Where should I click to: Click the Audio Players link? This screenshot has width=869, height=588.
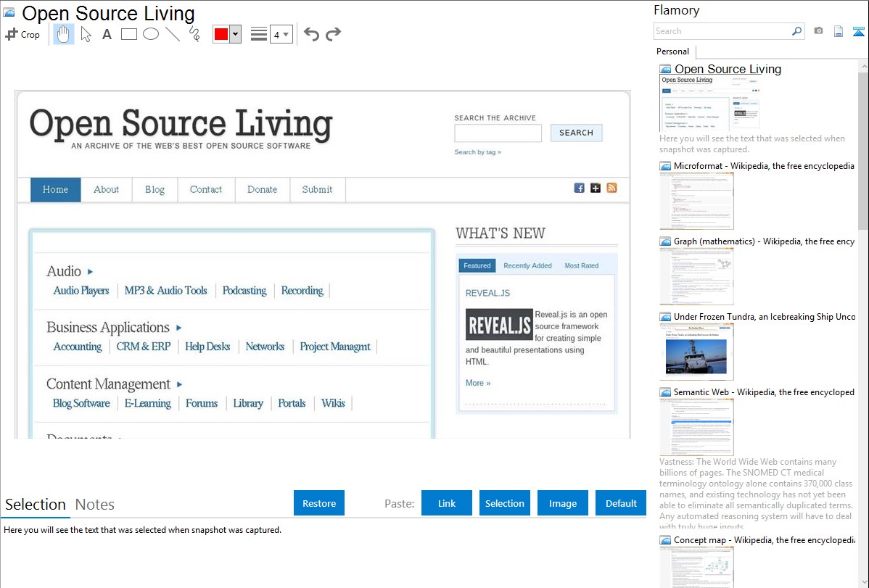(81, 291)
